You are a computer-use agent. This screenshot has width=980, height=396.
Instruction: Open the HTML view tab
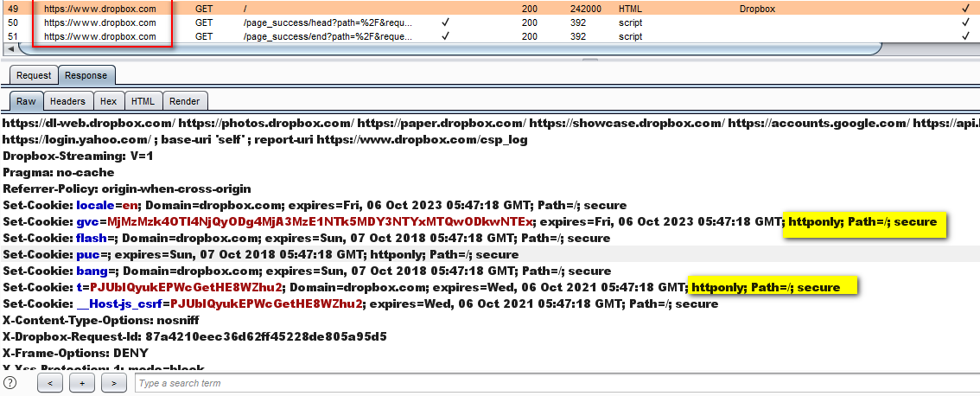142,101
